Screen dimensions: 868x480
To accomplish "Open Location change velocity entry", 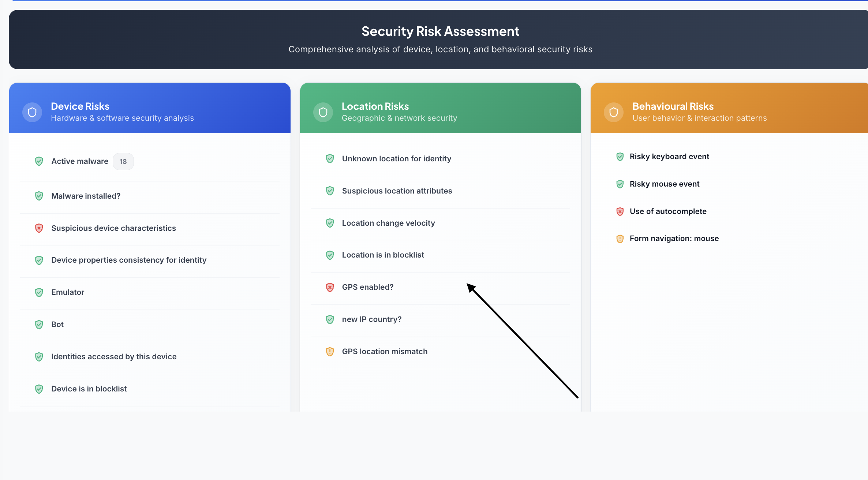I will click(441, 223).
